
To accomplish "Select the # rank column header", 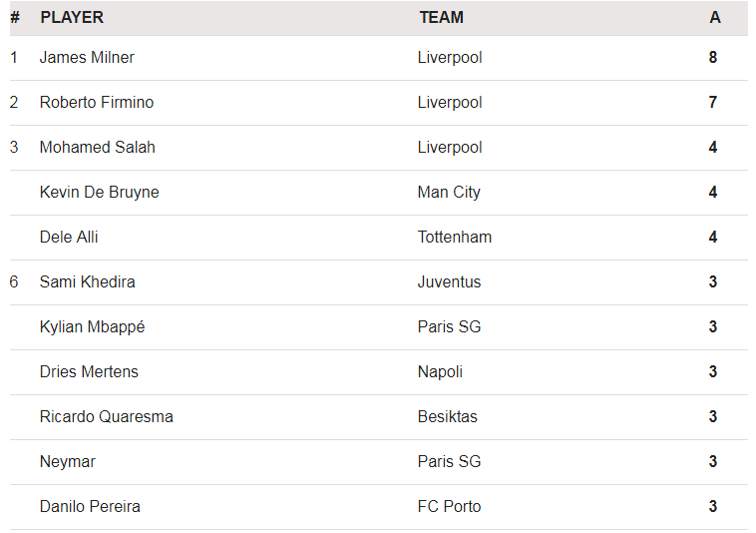I will pyautogui.click(x=15, y=18).
